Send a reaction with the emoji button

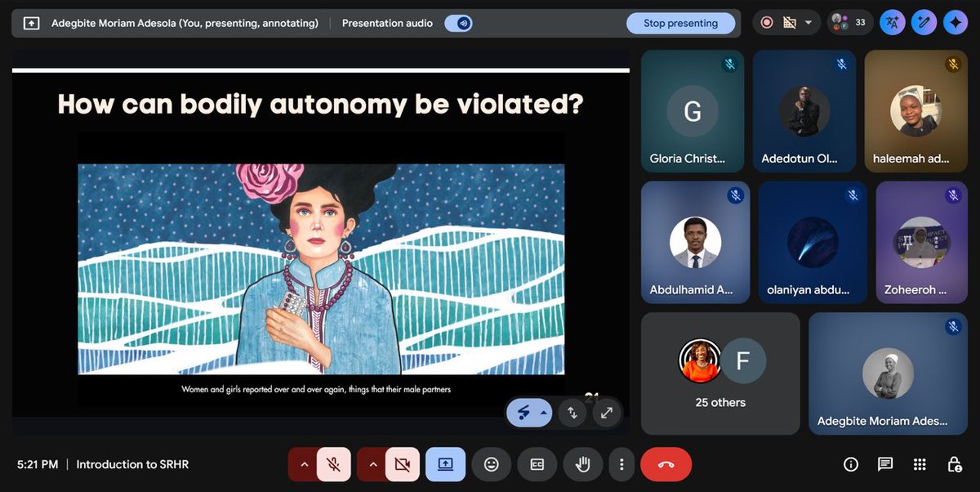click(x=491, y=464)
